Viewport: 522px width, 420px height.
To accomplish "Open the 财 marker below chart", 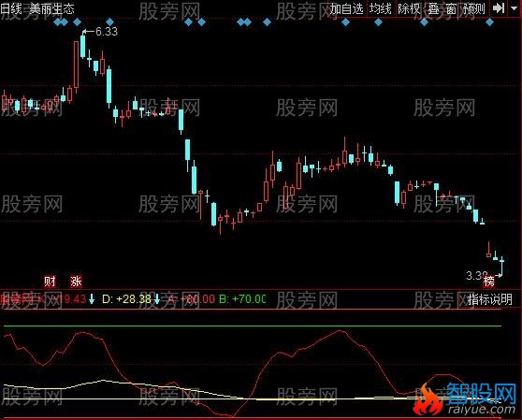I will tap(50, 282).
